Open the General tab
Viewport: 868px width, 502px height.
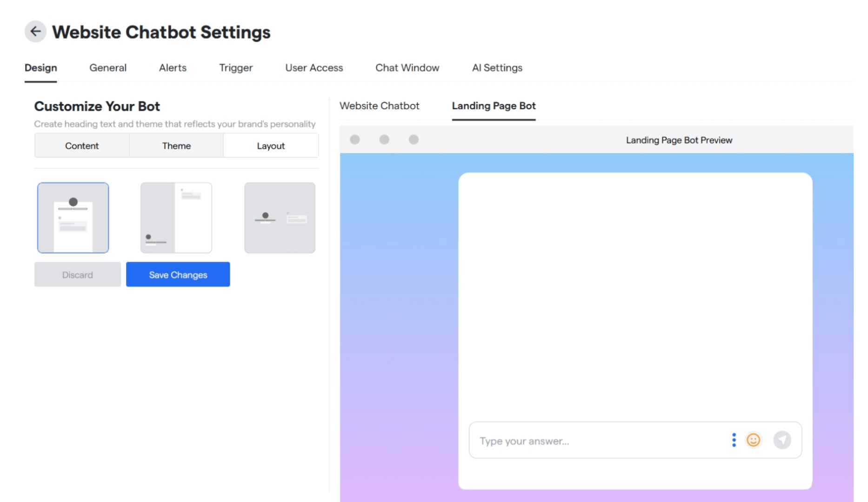pyautogui.click(x=108, y=68)
